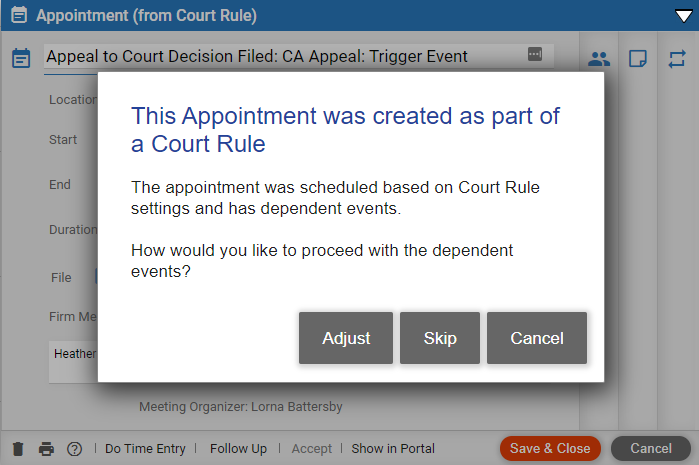The width and height of the screenshot is (699, 465).
Task: Expand the white triangle menu in the title bar
Action: point(683,16)
